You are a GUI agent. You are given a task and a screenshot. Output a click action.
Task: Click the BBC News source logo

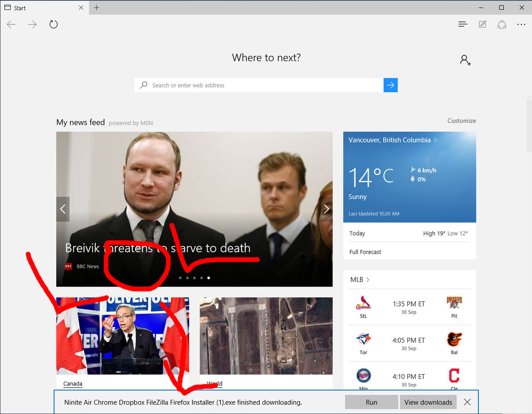click(x=68, y=266)
